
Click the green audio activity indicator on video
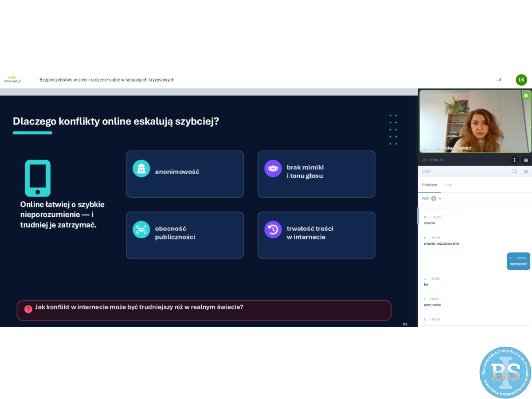click(526, 95)
